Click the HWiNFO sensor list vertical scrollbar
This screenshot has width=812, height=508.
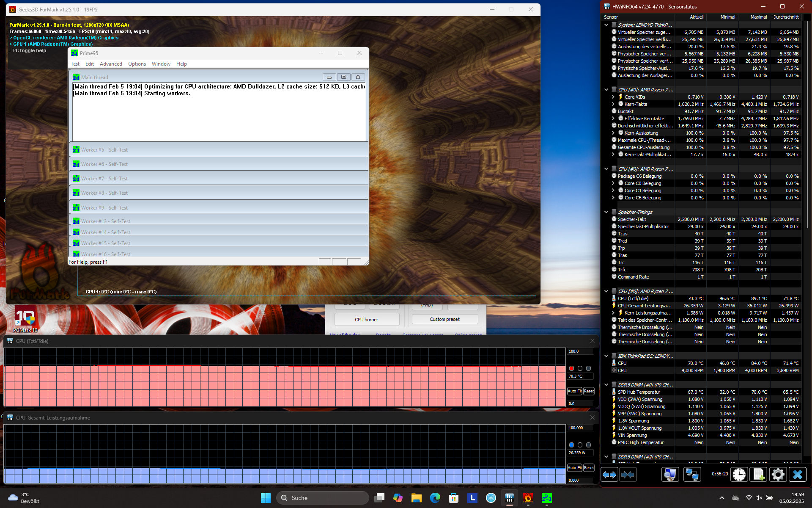click(x=807, y=127)
